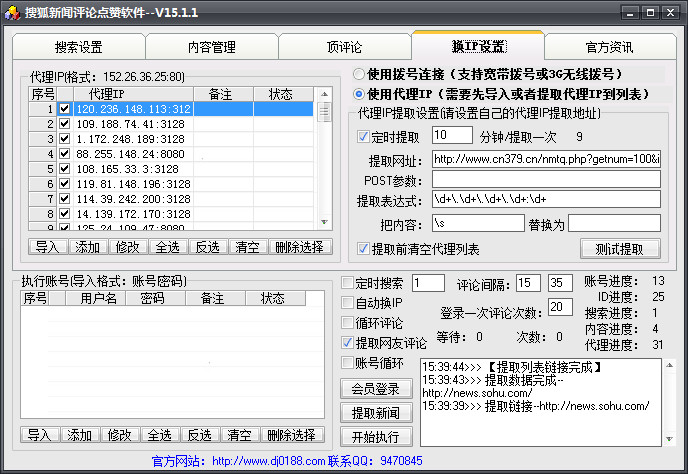Uncheck proxy row 8 checkbox 14.139.172.170
The height and width of the screenshot is (474, 688).
tap(64, 214)
